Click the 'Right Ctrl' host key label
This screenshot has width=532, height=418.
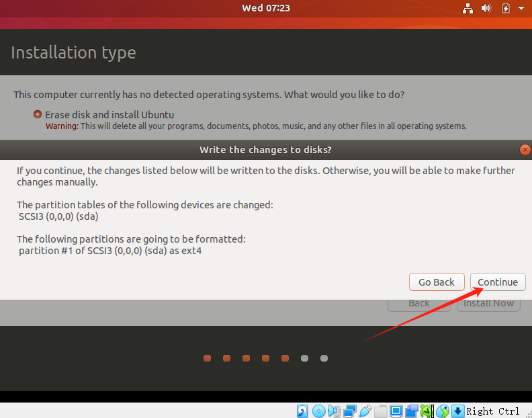pos(492,411)
